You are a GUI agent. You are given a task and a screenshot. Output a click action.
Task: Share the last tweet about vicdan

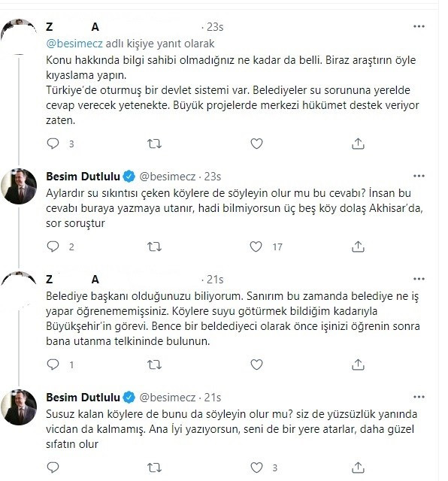pyautogui.click(x=358, y=467)
